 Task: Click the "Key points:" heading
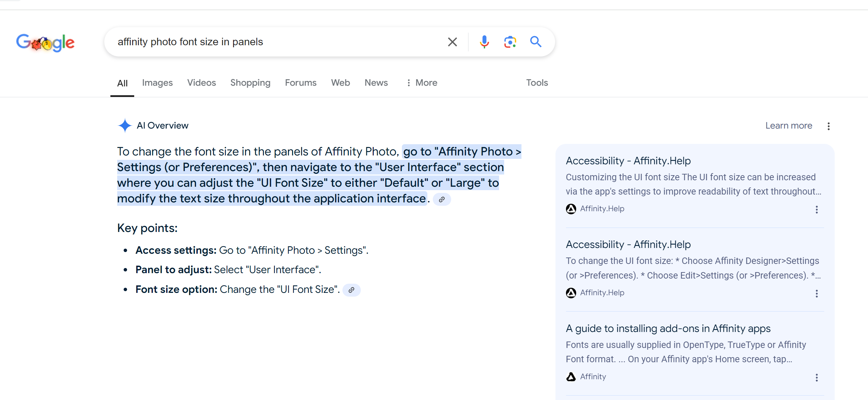click(147, 228)
